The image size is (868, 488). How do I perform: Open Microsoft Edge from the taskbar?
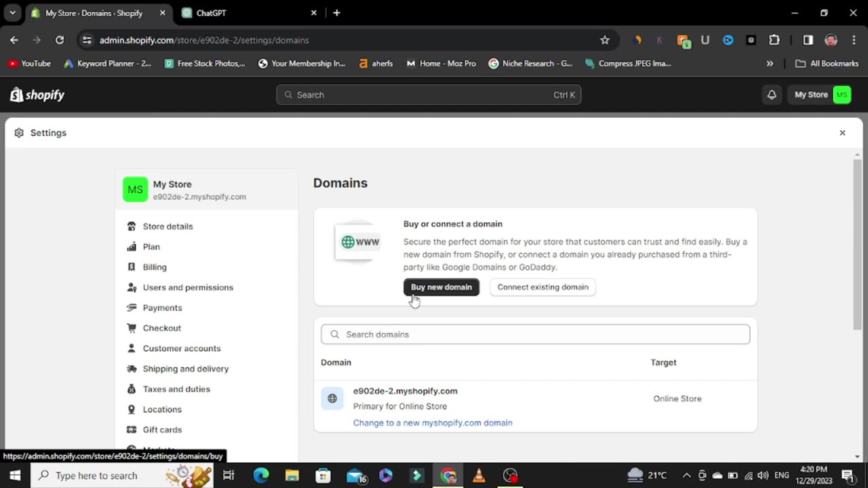[x=261, y=475]
